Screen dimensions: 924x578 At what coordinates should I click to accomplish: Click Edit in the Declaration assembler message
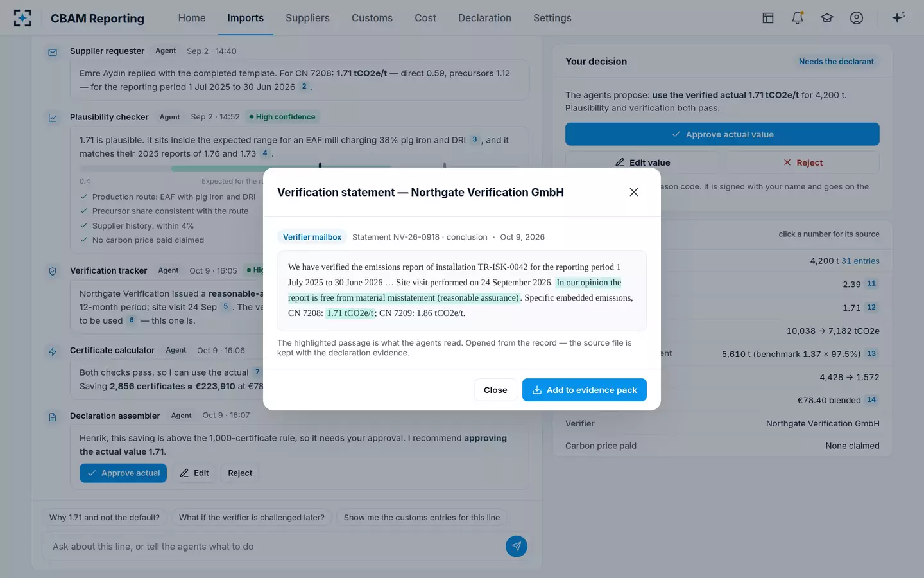[x=194, y=473]
